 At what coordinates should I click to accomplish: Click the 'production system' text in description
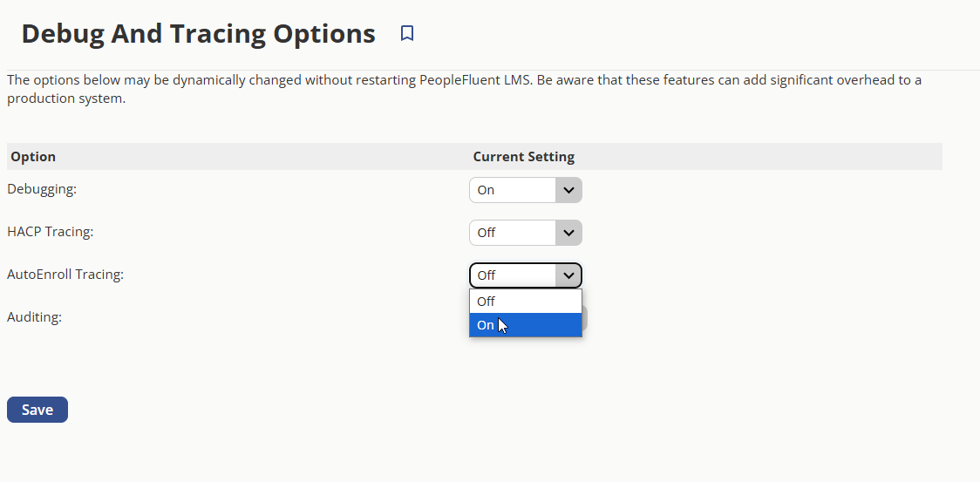[65, 98]
